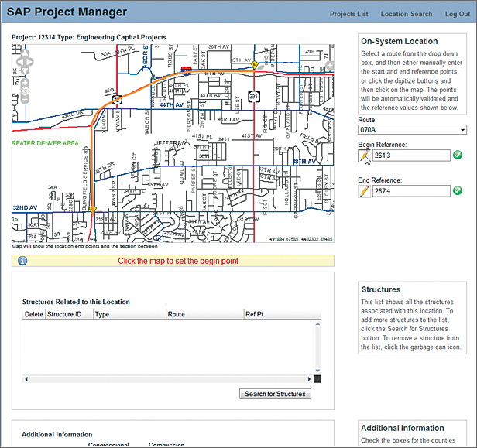Viewport: 477px width, 448px height.
Task: Click the Route column header in the structures table
Action: coord(204,314)
